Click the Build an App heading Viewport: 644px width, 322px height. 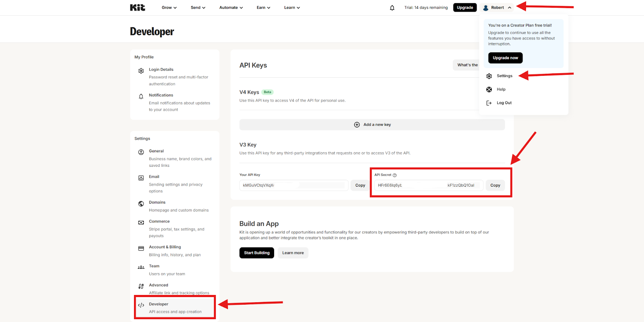coord(259,224)
